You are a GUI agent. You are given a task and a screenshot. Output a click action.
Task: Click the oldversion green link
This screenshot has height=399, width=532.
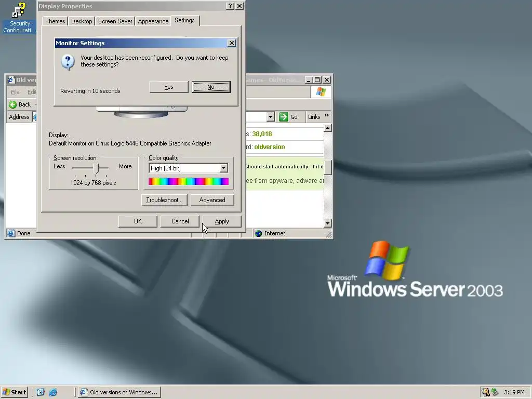pos(270,147)
